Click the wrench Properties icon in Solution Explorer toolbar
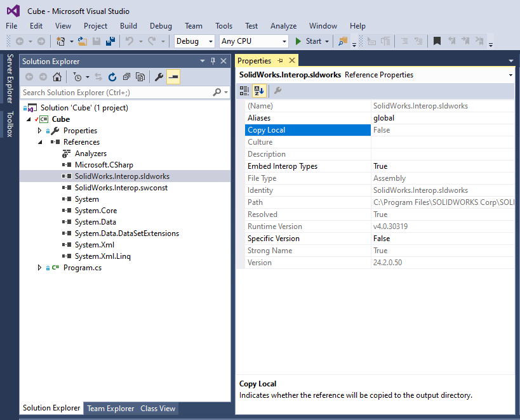 click(159, 77)
